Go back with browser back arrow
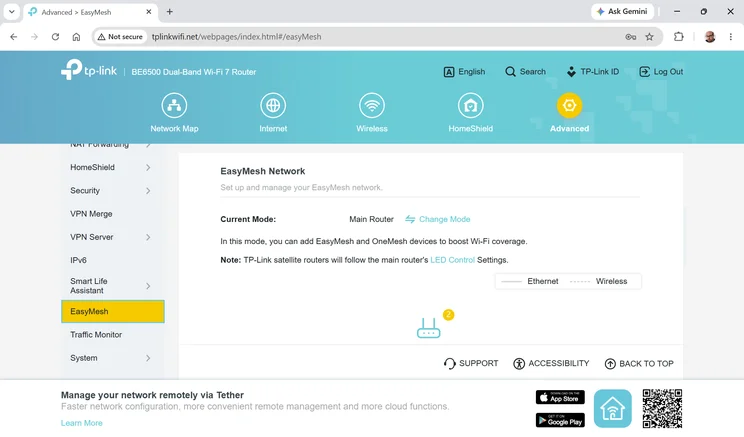744x437 pixels. 13,37
